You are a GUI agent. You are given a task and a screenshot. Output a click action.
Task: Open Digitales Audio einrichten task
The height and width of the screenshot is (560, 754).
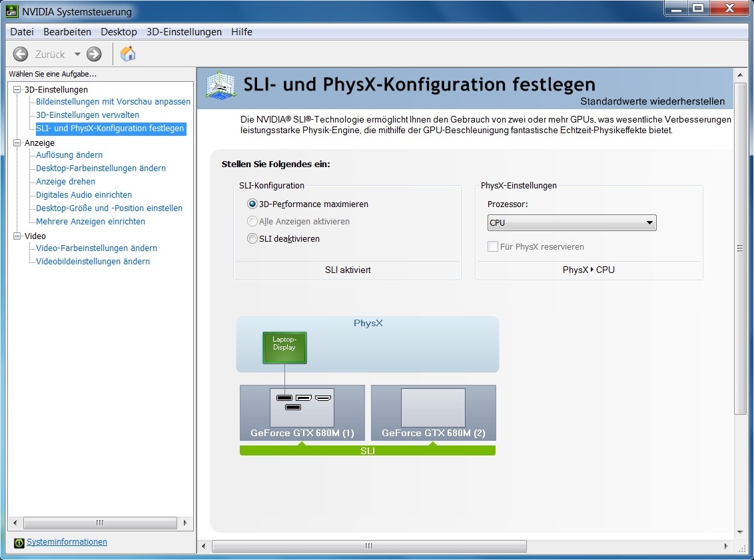tap(84, 194)
